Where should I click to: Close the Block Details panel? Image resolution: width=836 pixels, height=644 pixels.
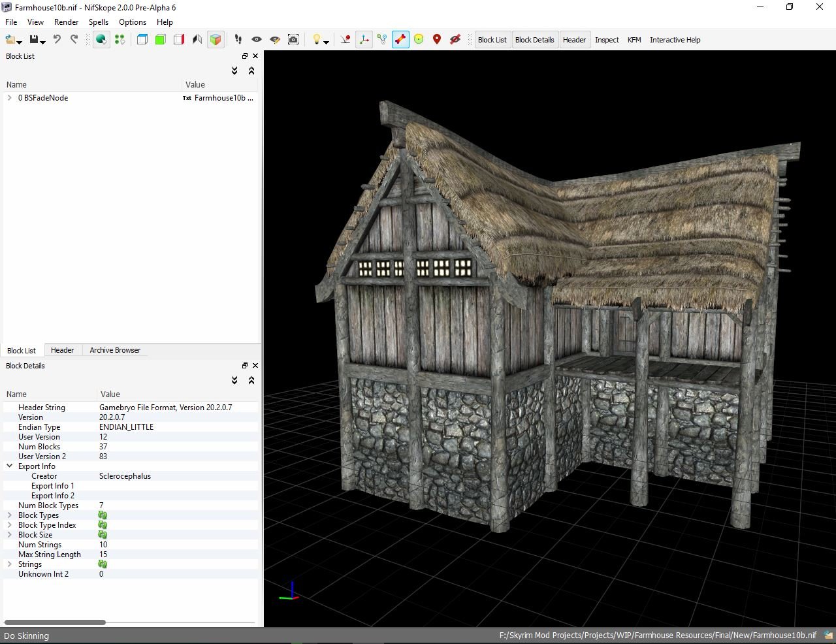click(x=255, y=366)
